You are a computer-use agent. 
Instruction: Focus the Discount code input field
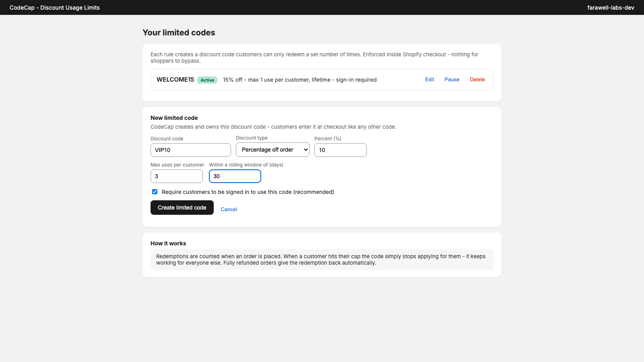[191, 150]
